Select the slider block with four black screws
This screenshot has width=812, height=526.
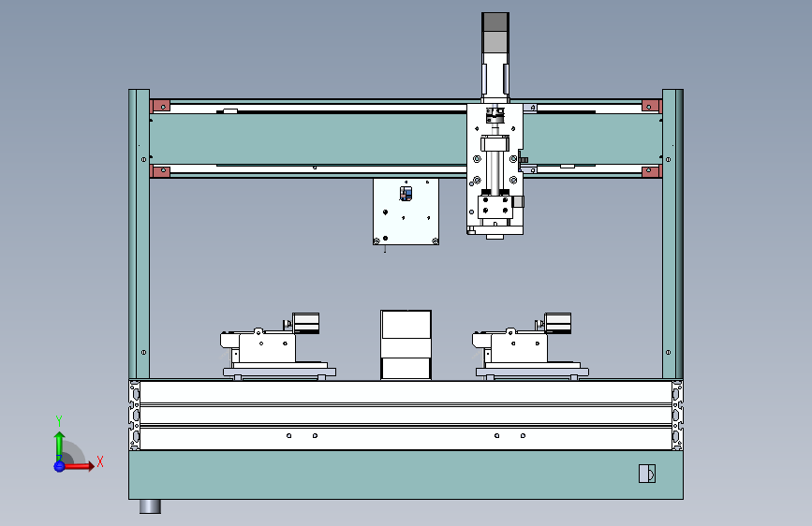coord(495,206)
